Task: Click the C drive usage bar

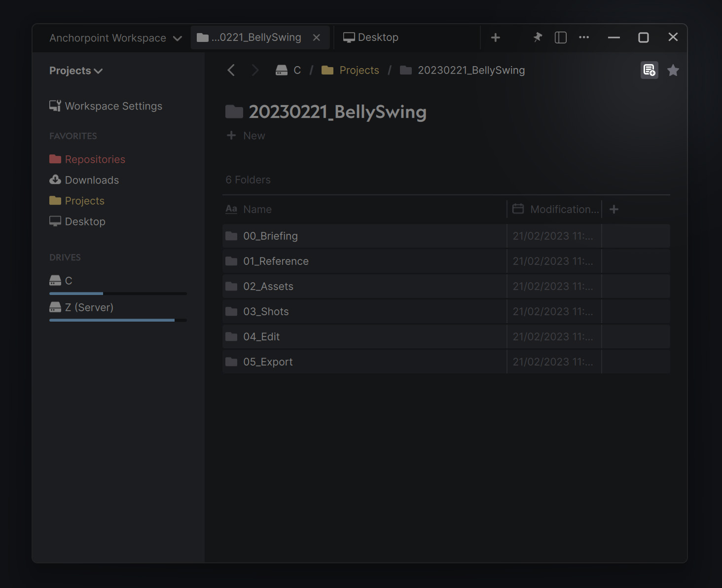Action: pyautogui.click(x=118, y=294)
